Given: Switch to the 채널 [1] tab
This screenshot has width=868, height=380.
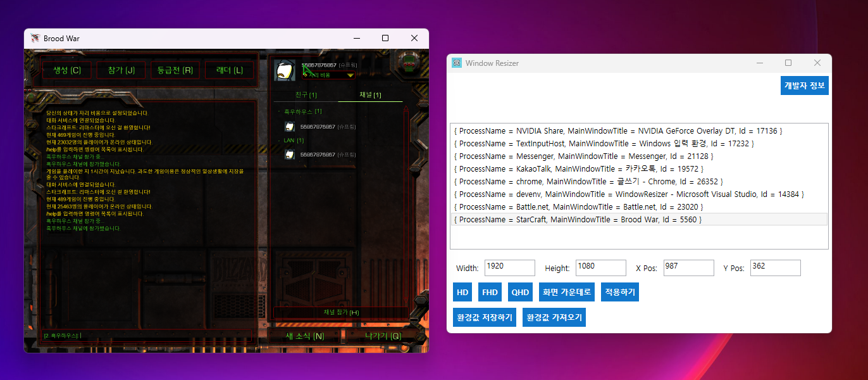Looking at the screenshot, I should pos(370,95).
